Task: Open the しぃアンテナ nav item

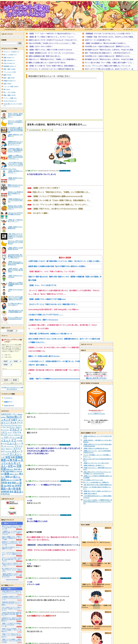Action: (88, 29)
